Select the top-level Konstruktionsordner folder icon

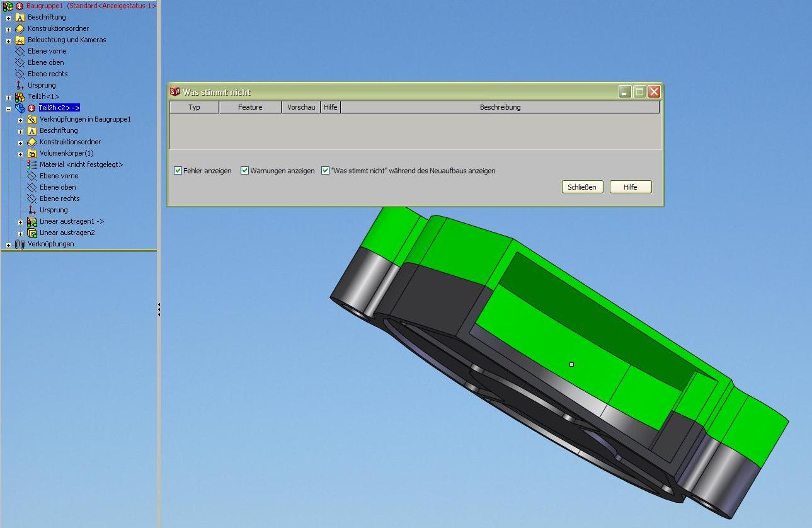pyautogui.click(x=20, y=28)
